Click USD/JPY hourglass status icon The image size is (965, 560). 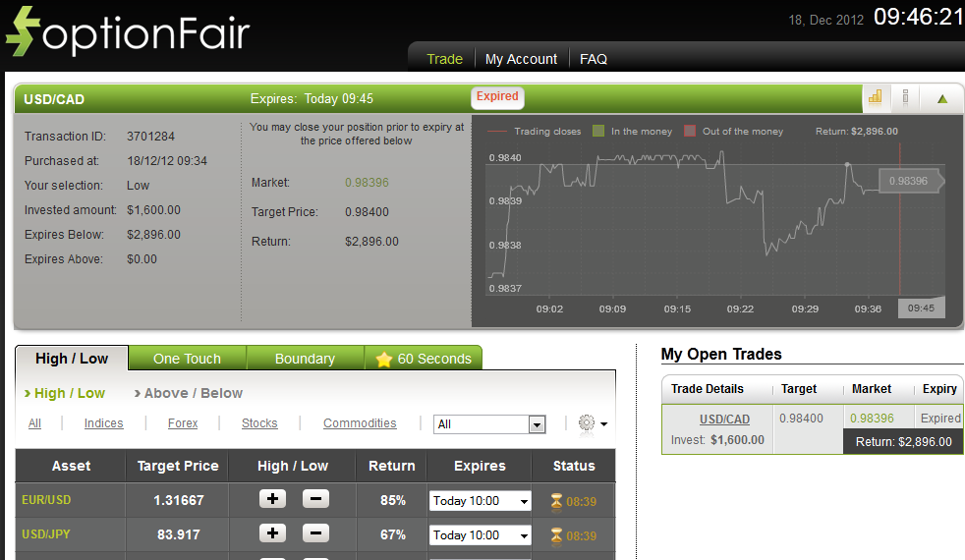click(556, 536)
